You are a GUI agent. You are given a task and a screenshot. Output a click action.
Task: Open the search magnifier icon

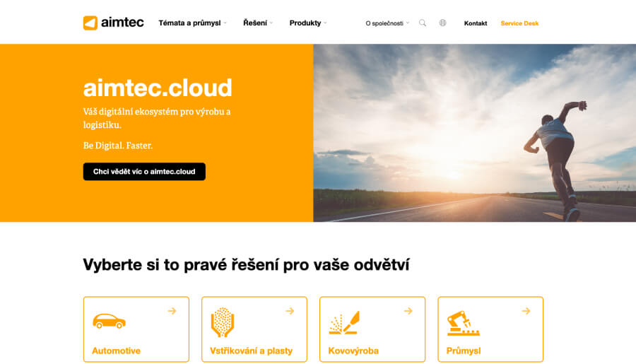(x=423, y=23)
